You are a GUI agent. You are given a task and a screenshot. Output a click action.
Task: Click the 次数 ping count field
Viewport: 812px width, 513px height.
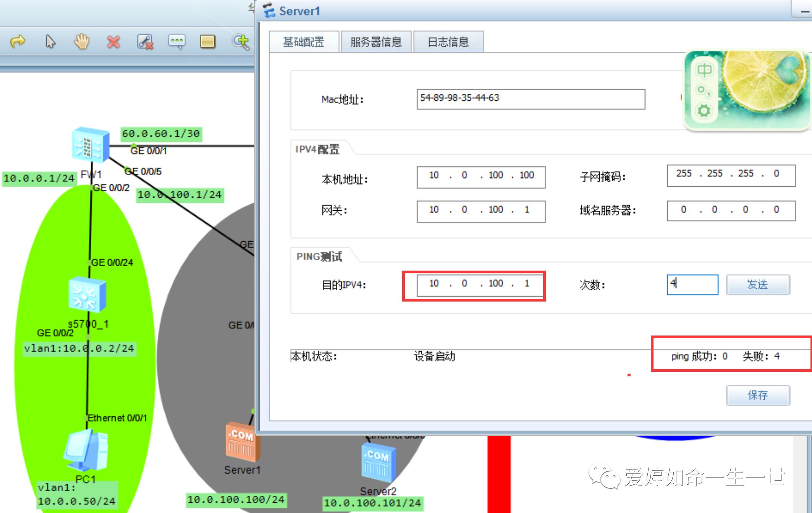tap(692, 284)
